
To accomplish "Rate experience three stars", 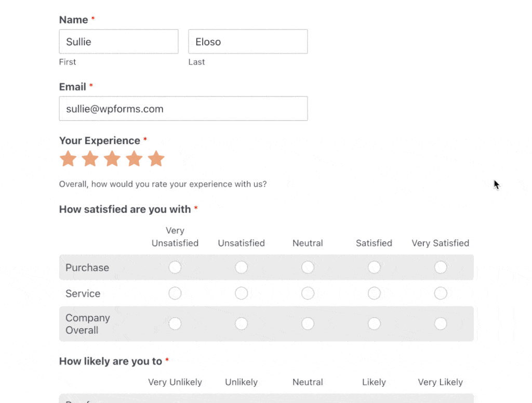I will (112, 159).
